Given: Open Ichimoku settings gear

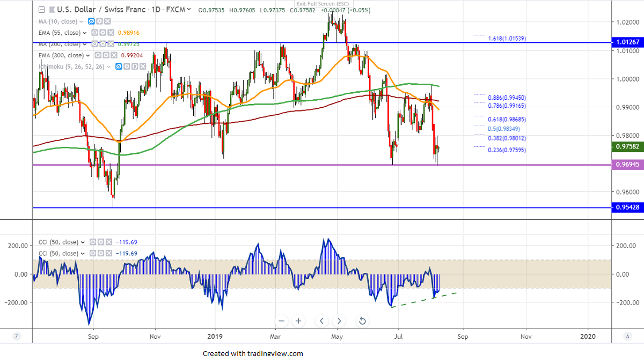Looking at the screenshot, I should tap(127, 66).
